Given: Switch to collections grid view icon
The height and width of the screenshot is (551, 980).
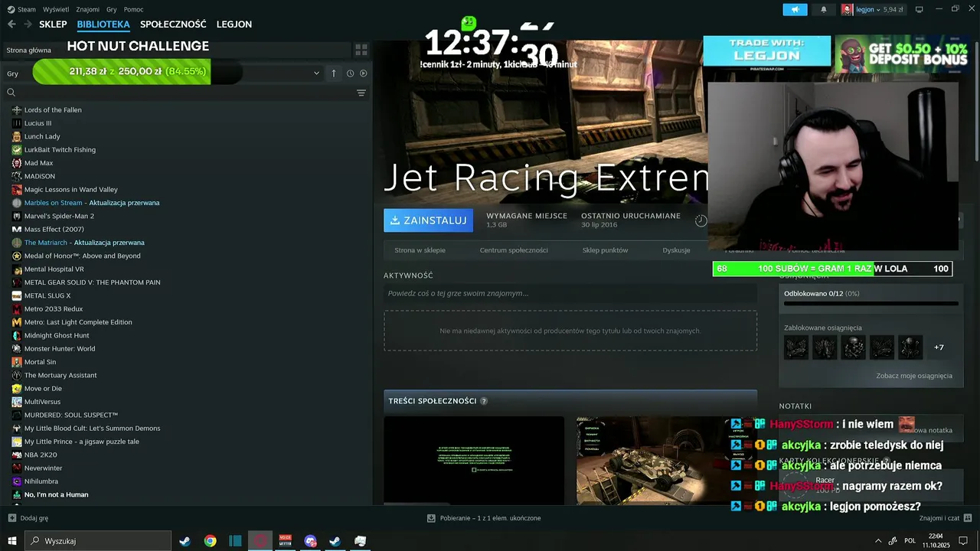Looking at the screenshot, I should (x=361, y=50).
